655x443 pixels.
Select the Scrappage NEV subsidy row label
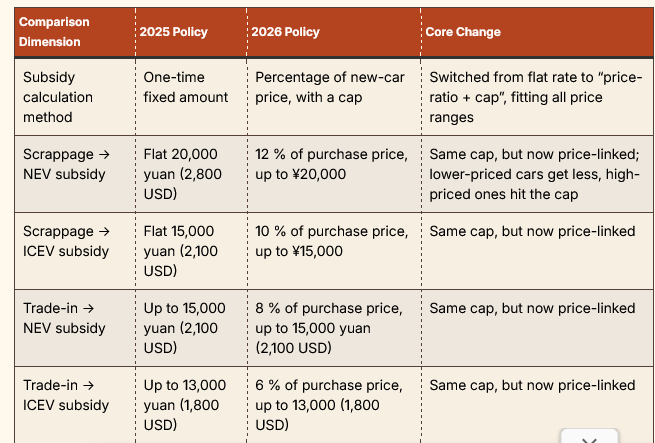tap(64, 164)
